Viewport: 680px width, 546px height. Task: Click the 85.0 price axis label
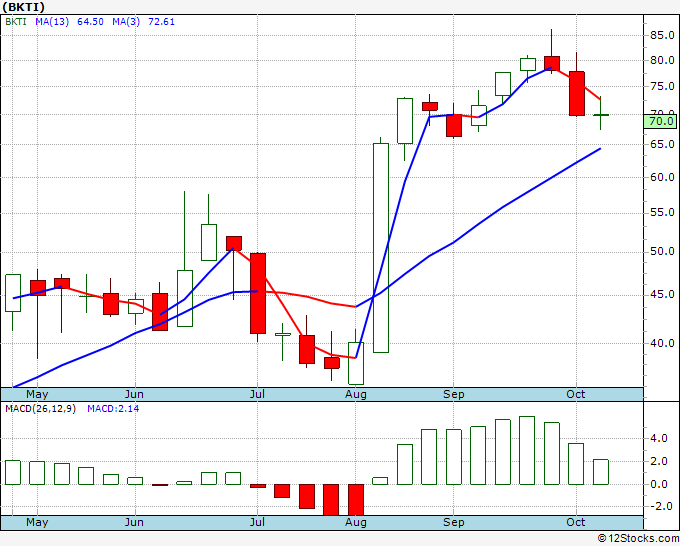(662, 35)
